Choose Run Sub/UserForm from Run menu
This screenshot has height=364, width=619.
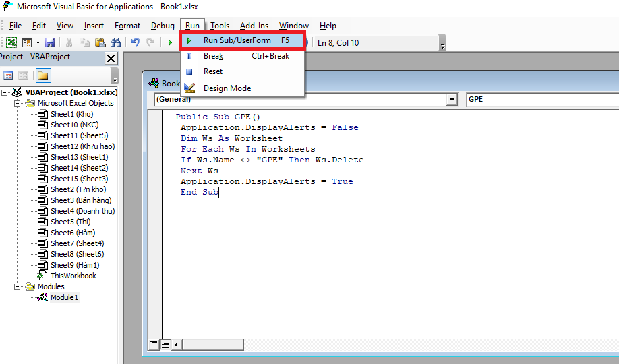click(x=242, y=40)
